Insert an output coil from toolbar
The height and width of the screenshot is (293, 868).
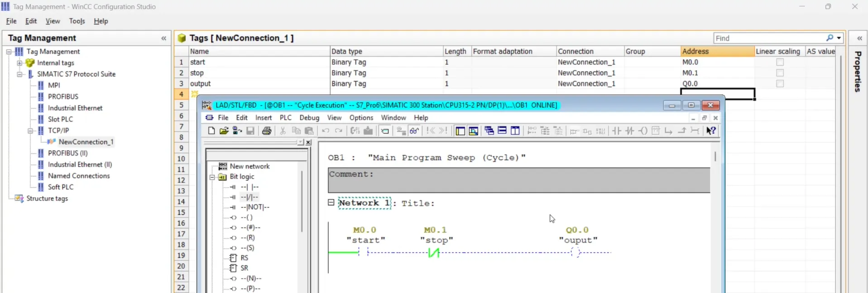tap(643, 131)
